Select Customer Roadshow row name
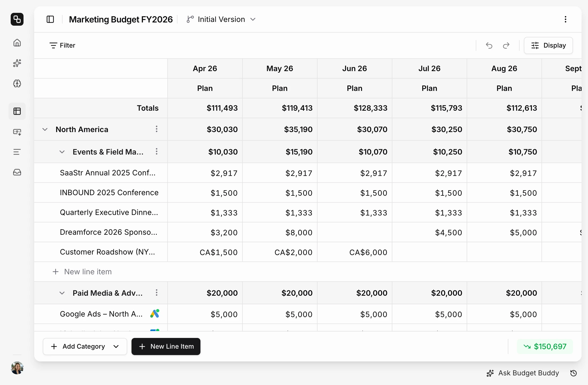588x385 pixels. tap(107, 252)
